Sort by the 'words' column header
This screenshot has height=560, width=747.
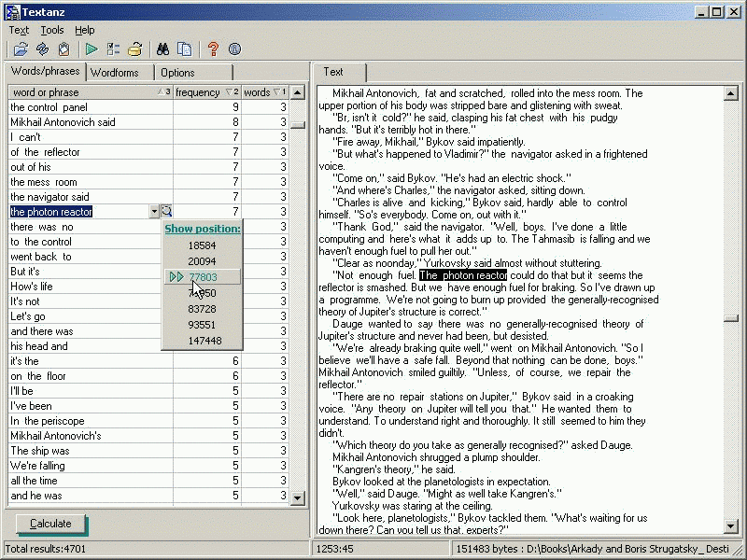(x=265, y=92)
